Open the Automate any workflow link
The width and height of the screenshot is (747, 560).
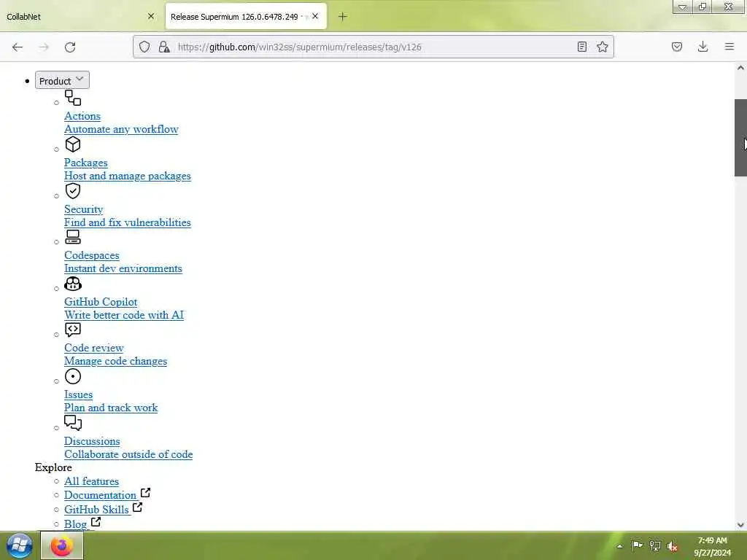pos(121,130)
